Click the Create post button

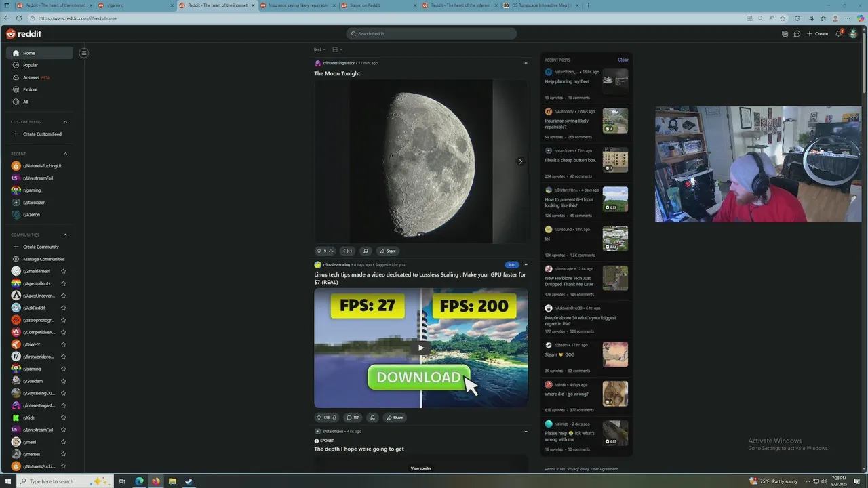(x=817, y=34)
